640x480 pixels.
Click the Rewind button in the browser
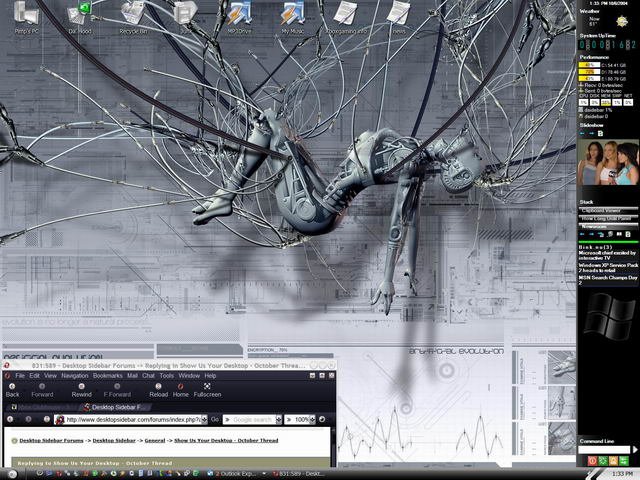click(x=82, y=390)
